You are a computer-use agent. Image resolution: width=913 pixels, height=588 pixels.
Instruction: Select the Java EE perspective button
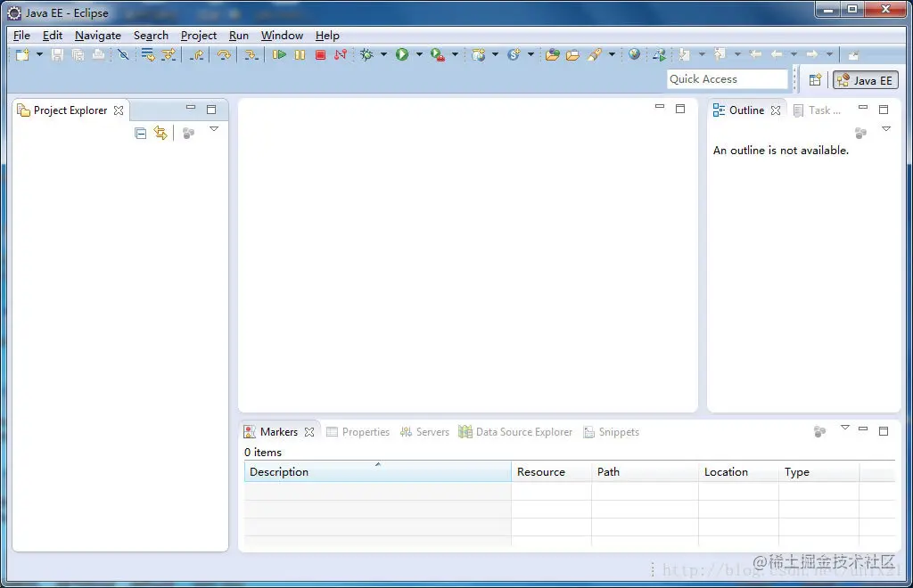[865, 80]
